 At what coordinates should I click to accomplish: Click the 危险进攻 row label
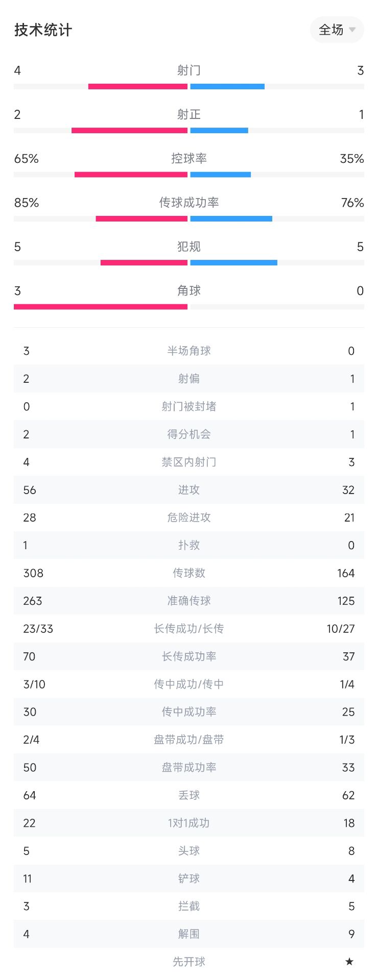pos(189,518)
